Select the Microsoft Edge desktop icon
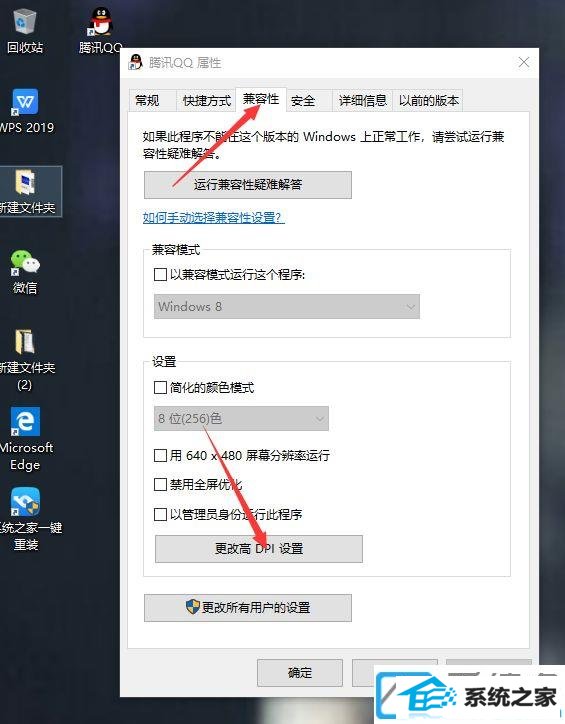This screenshot has width=565, height=724. [25, 421]
